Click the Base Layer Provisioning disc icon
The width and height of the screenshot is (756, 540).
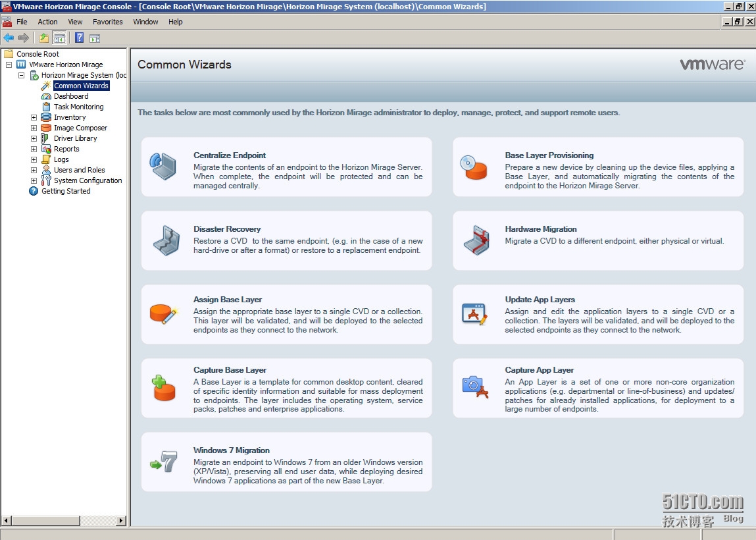(x=474, y=167)
